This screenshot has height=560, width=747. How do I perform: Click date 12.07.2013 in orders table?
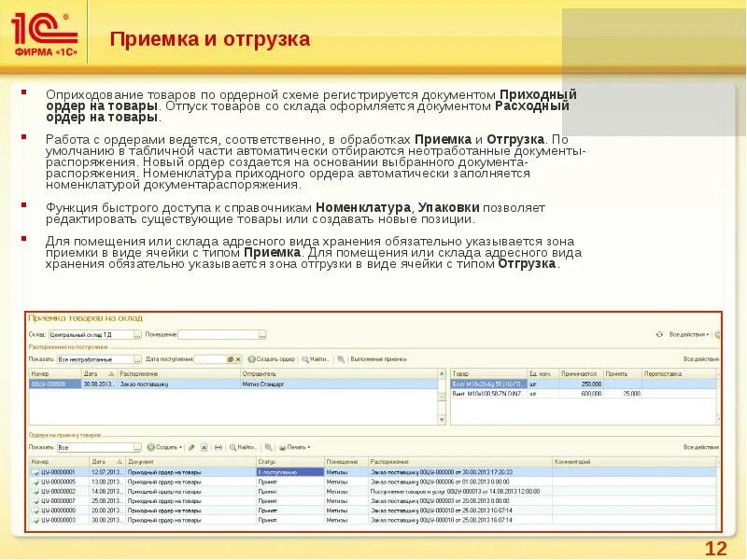click(x=107, y=472)
